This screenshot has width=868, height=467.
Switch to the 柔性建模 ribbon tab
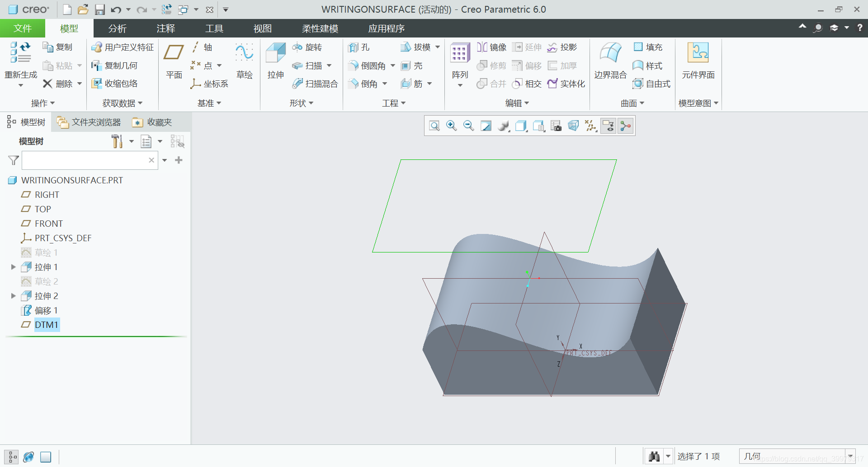[320, 28]
